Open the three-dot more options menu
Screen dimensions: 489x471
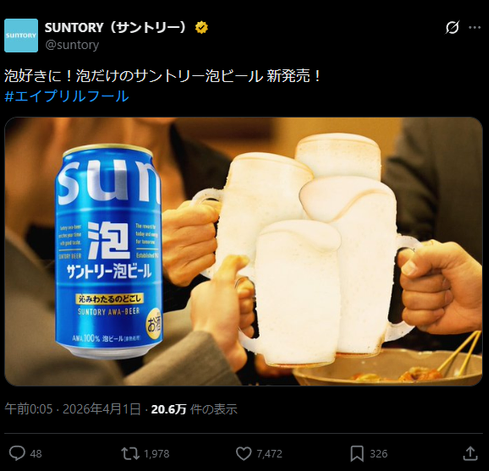tap(475, 27)
